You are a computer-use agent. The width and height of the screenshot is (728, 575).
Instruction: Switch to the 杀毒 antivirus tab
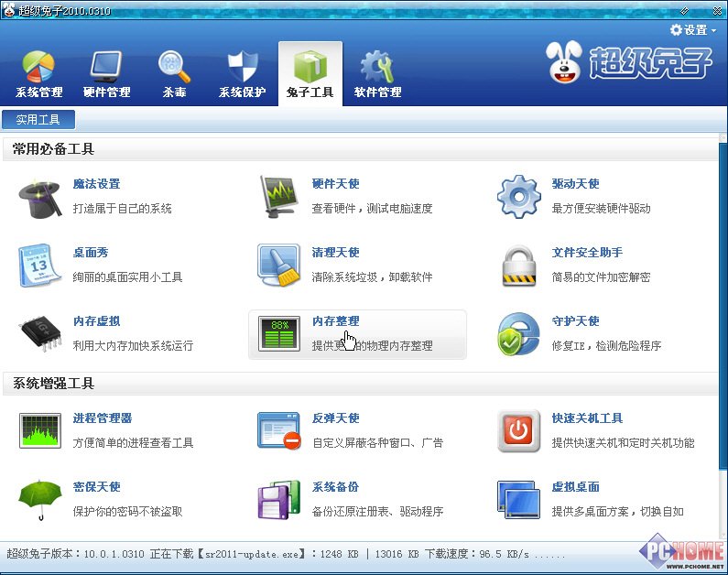pyautogui.click(x=175, y=74)
